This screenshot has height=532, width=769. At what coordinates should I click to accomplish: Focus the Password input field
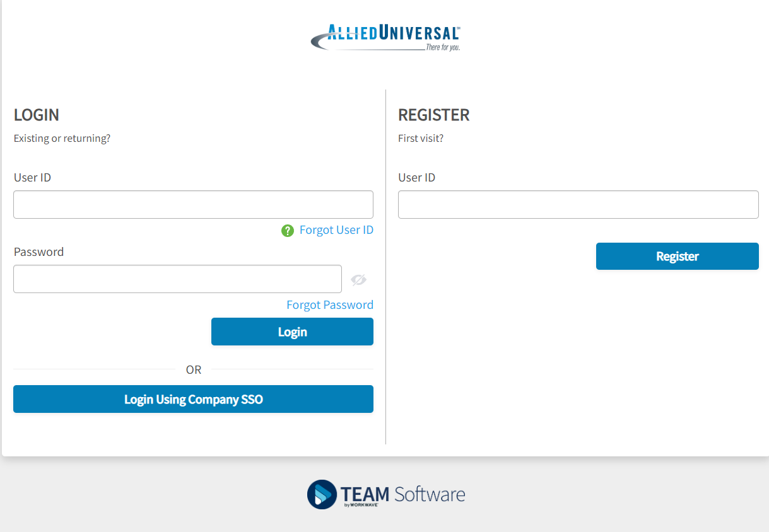177,279
